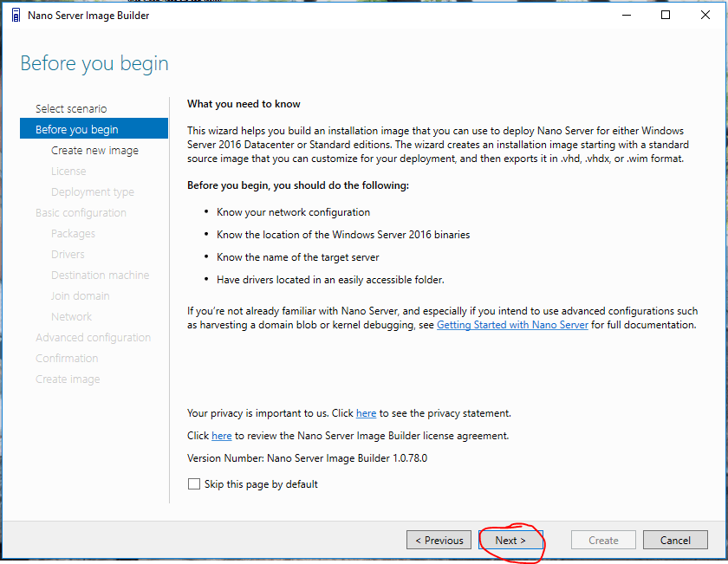Click the 'Before you begin' page title

pyautogui.click(x=94, y=63)
